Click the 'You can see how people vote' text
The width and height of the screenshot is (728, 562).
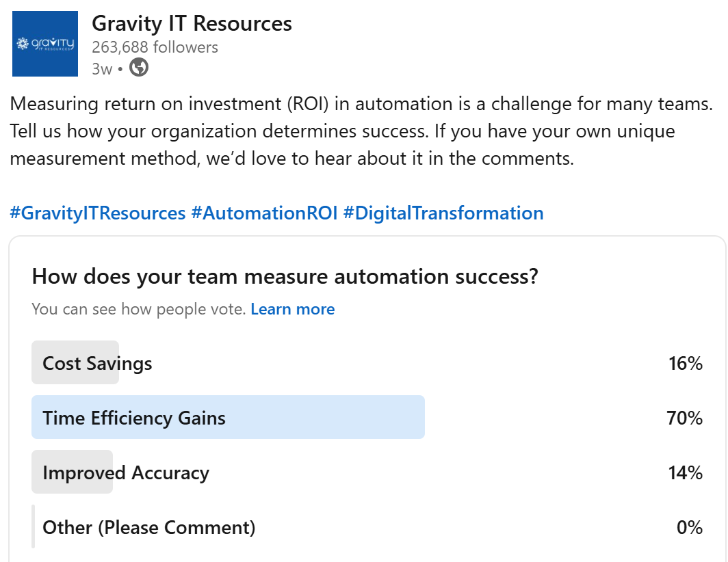point(138,310)
